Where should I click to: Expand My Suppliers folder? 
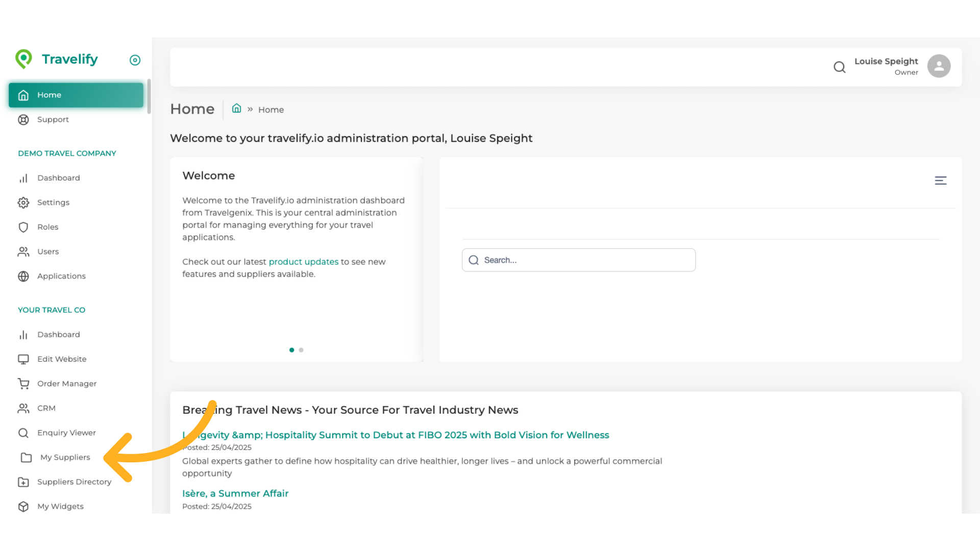point(65,458)
